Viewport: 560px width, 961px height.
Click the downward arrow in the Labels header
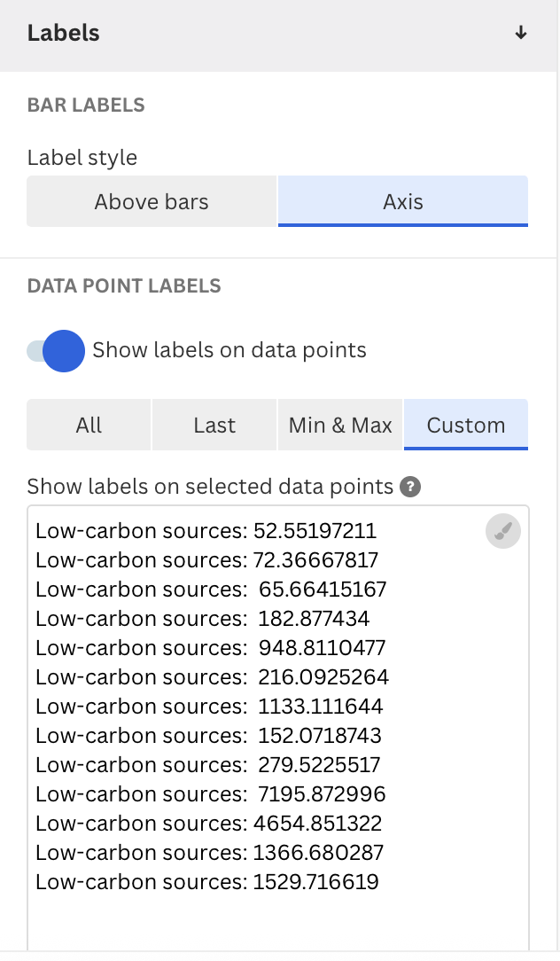(x=521, y=33)
